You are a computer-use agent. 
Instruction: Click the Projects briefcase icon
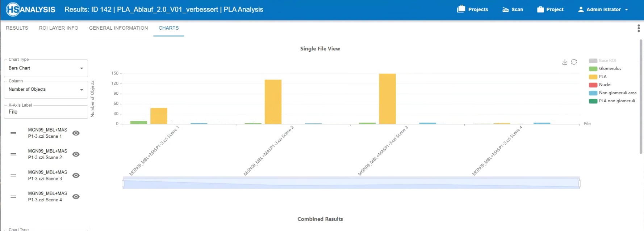(x=461, y=9)
